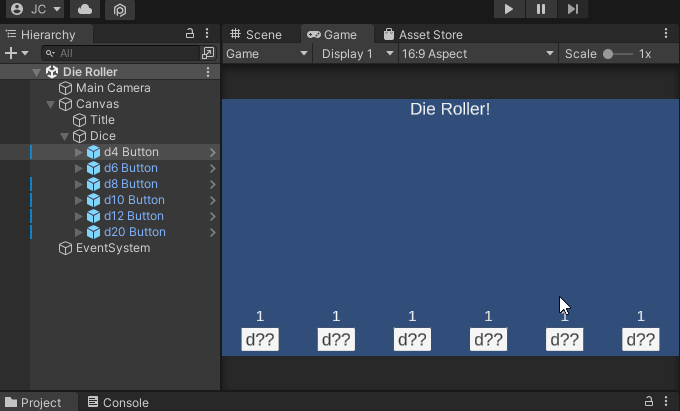Toggle the Hierarchy panel lock

(190, 33)
